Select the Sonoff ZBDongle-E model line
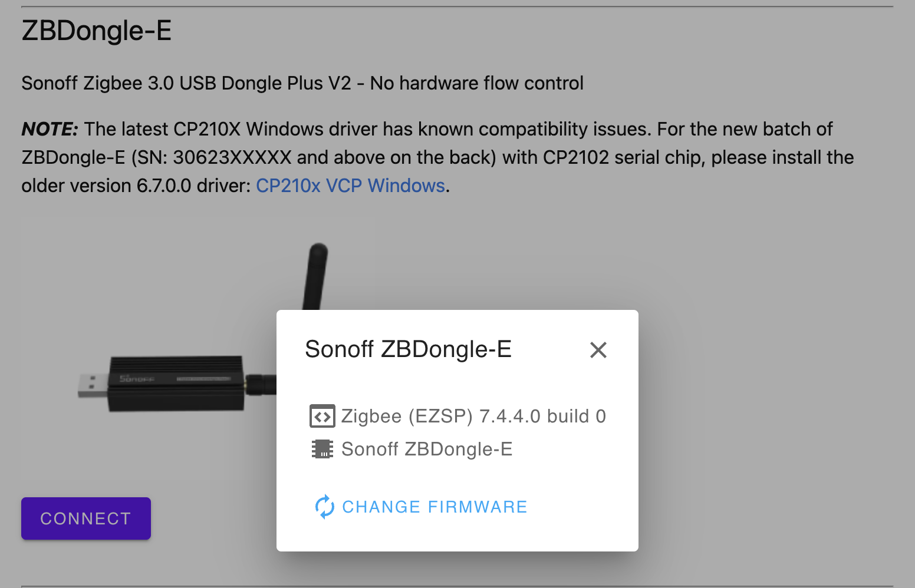This screenshot has width=915, height=588. (x=427, y=449)
